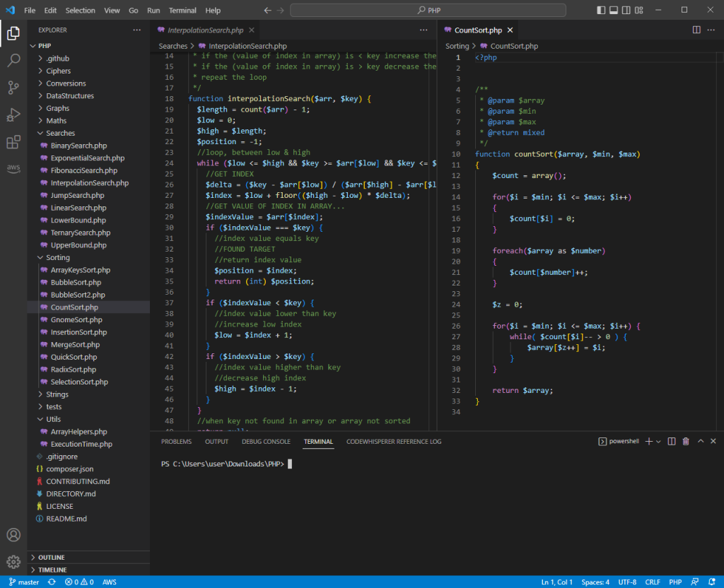
Task: Toggle primary side bar layout icon
Action: point(601,10)
